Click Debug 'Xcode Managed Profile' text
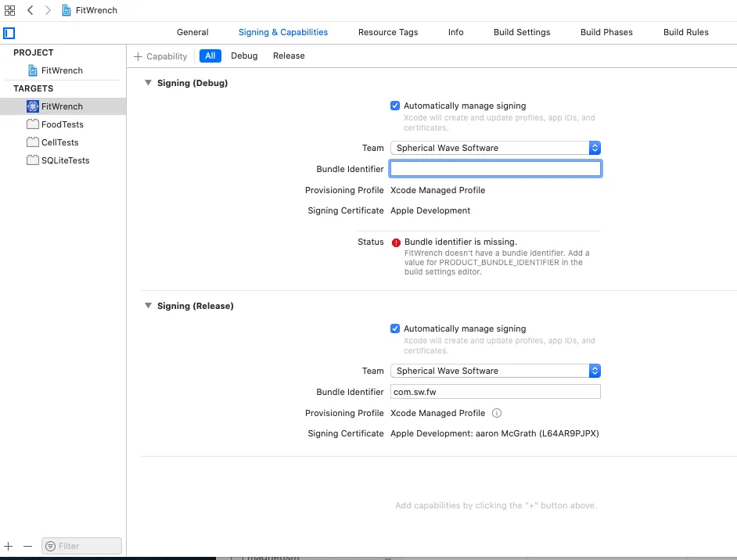Screen dimensions: 737x560 click(x=437, y=190)
